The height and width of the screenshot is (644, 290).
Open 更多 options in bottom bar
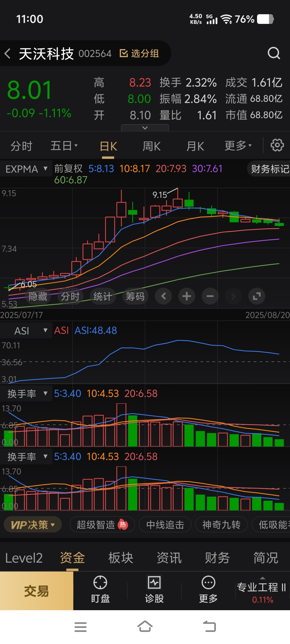click(208, 590)
